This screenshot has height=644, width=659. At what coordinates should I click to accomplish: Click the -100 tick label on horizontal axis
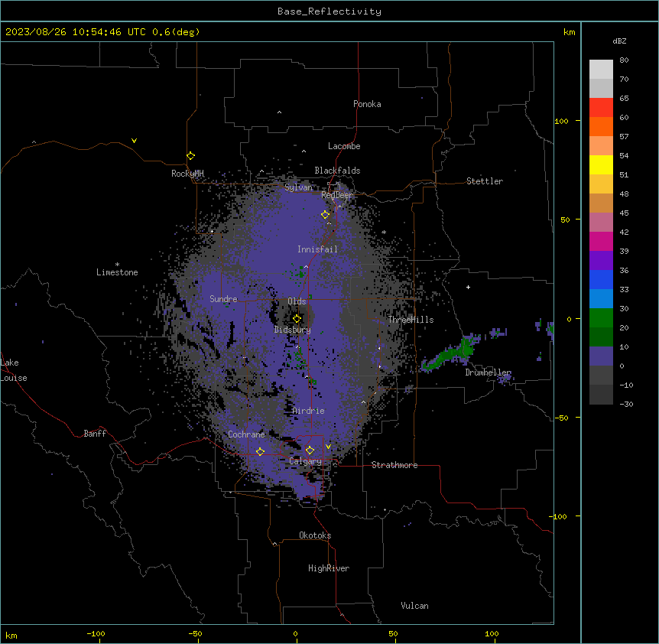pyautogui.click(x=96, y=633)
